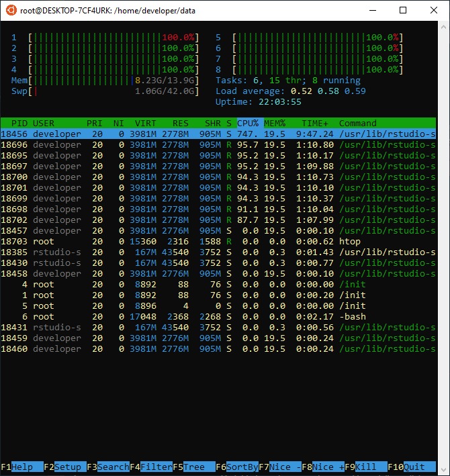Sort by the CPU% column header
Viewport: 450px width, 476px height.
point(248,124)
